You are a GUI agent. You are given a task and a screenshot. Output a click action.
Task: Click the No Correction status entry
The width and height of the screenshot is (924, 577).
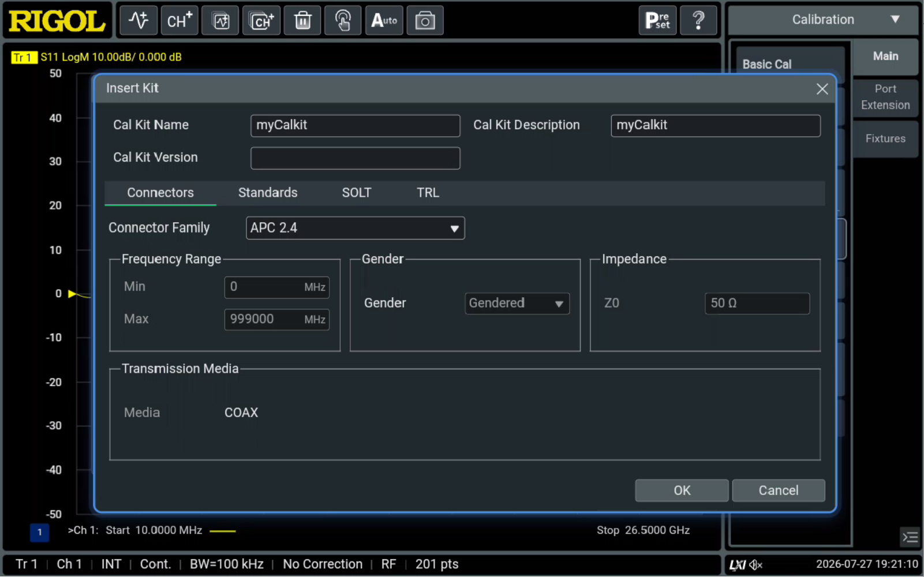click(323, 564)
